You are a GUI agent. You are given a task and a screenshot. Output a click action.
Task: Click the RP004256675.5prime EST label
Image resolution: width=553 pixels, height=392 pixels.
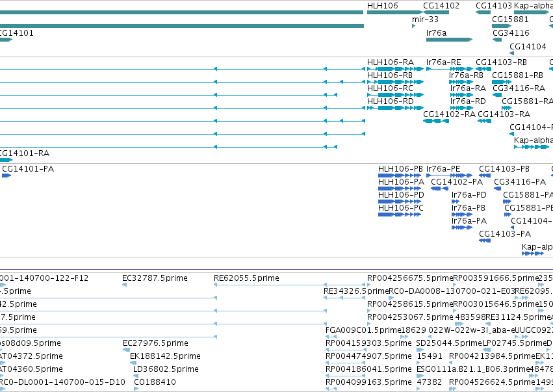click(x=410, y=278)
